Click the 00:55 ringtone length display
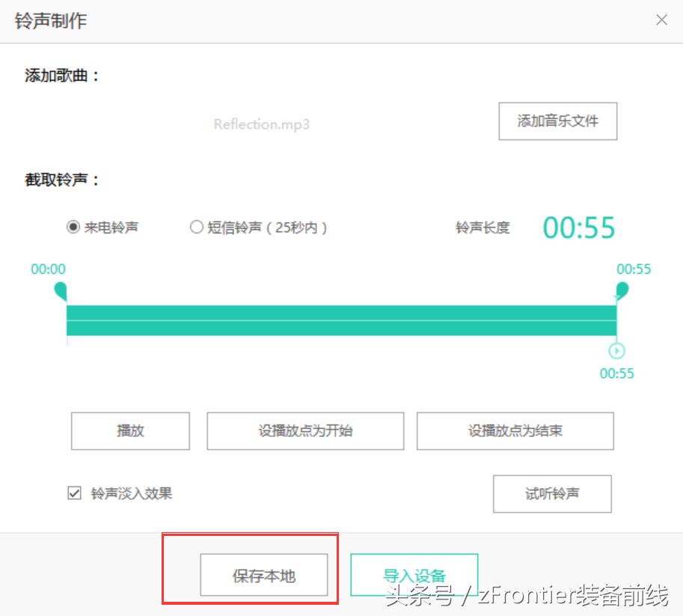The image size is (683, 616). tap(578, 227)
